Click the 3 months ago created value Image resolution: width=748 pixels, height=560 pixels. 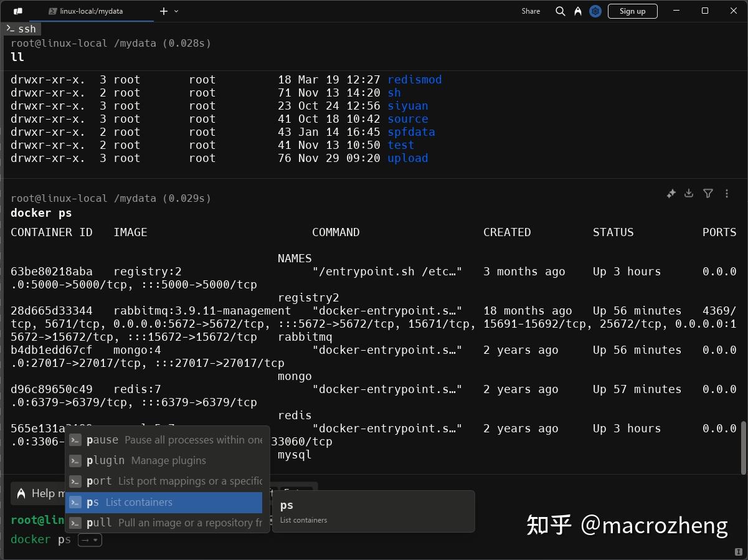[524, 272]
